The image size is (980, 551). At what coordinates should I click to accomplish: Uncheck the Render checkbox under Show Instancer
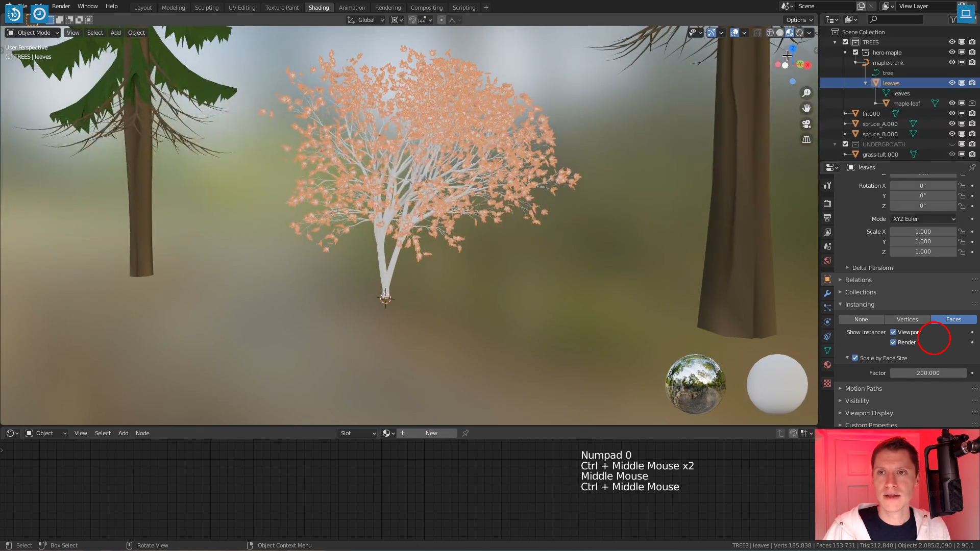(893, 342)
